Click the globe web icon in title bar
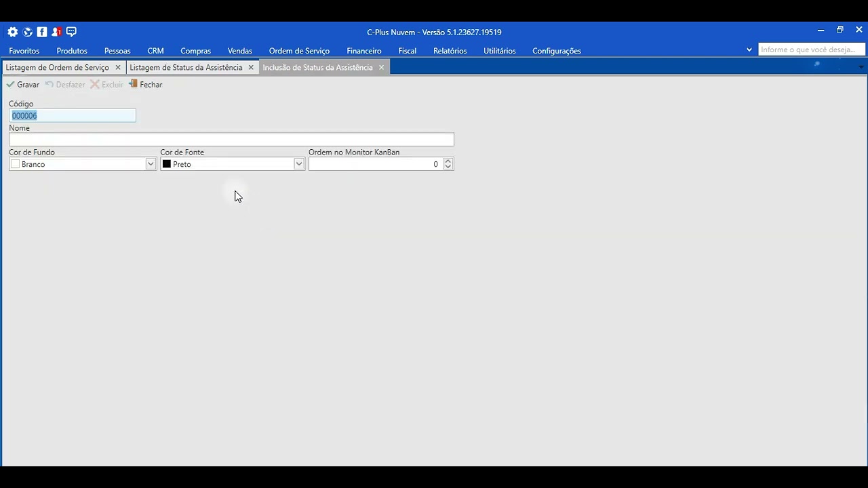The image size is (868, 488). click(28, 32)
